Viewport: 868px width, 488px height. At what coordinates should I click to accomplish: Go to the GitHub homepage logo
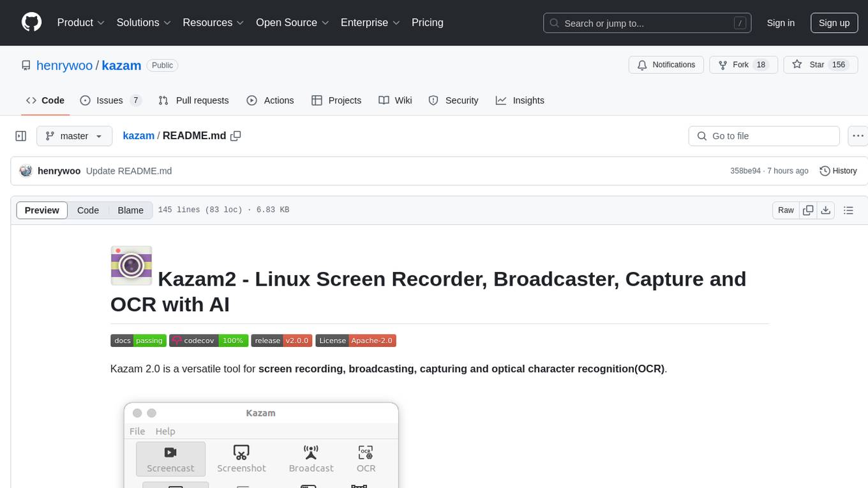pyautogui.click(x=32, y=22)
